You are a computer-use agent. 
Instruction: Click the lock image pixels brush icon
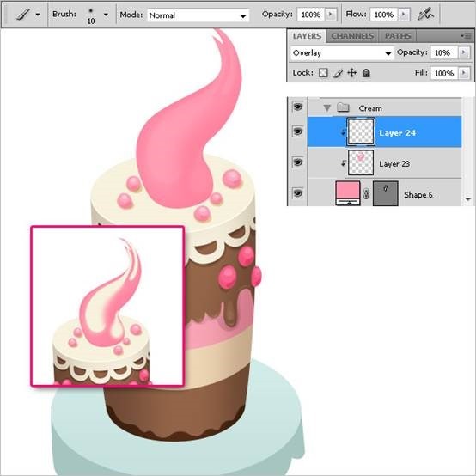tap(338, 73)
